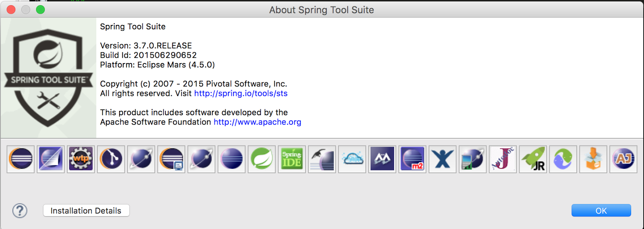Open the green Spring leaf icon
644x229 pixels.
262,159
